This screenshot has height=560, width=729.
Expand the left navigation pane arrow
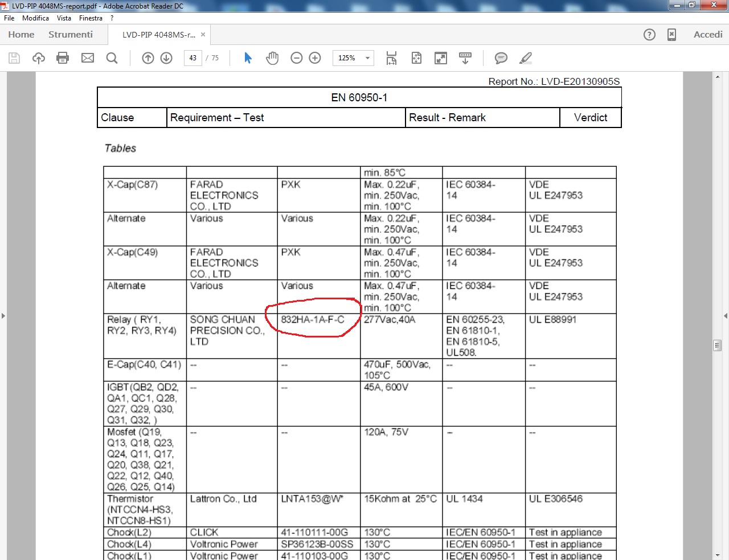click(x=3, y=315)
